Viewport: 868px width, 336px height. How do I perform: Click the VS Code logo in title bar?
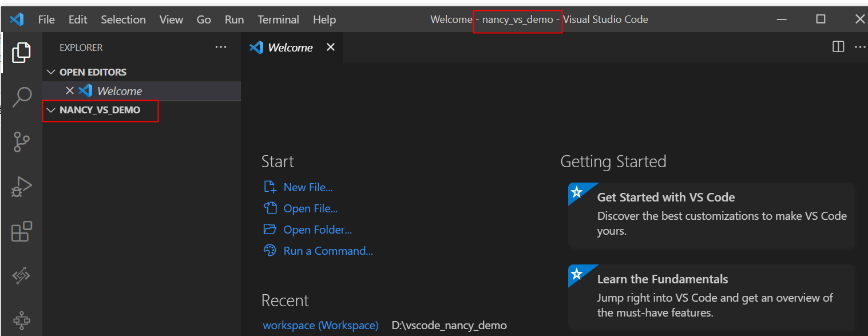(x=17, y=19)
